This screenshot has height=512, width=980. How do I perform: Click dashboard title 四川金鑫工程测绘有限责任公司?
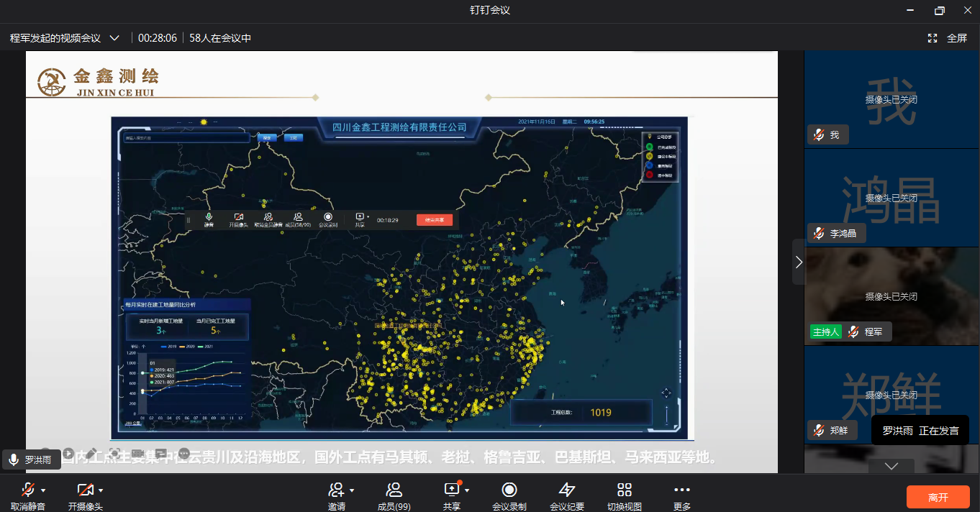(x=399, y=127)
